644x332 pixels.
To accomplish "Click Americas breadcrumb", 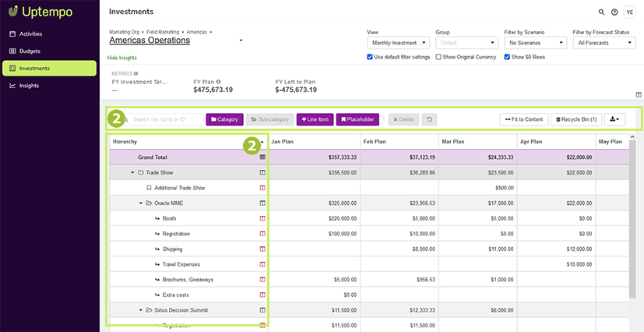I will pos(196,32).
